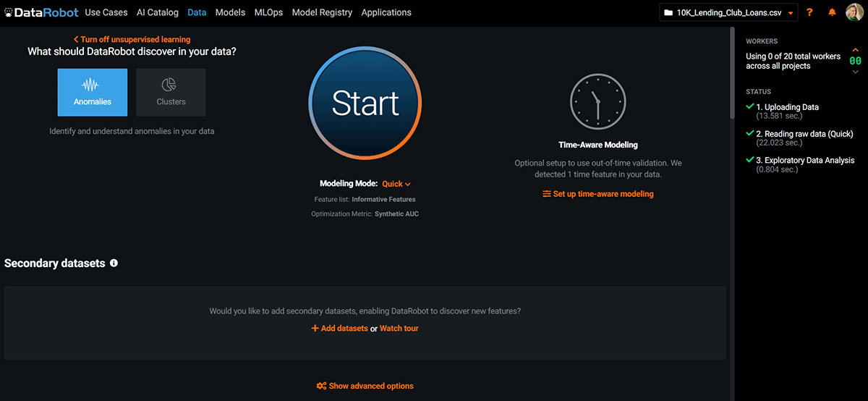Open the 10K_Lending_Club_Loans.csv project dropdown

tap(728, 13)
